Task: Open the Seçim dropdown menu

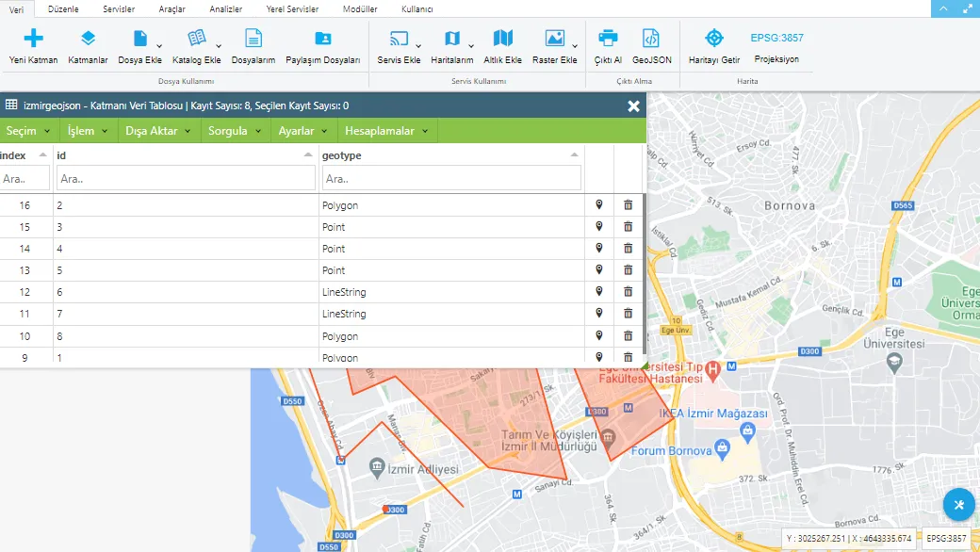Action: tap(29, 131)
